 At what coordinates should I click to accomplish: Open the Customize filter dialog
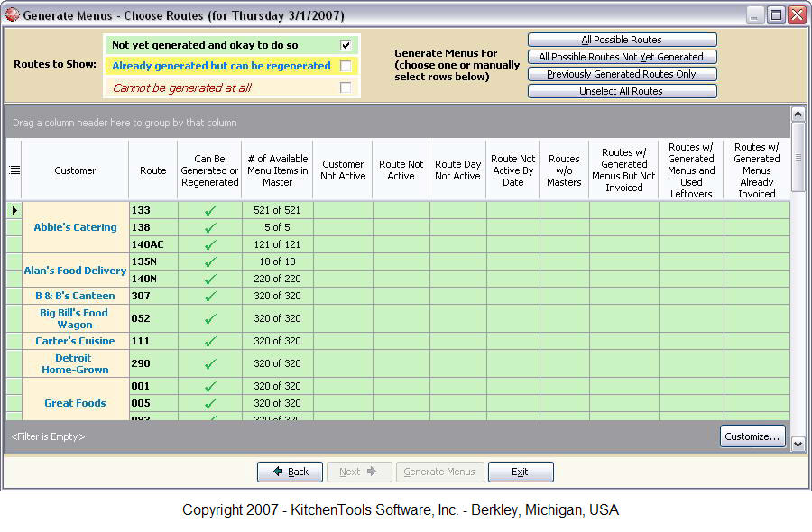[752, 436]
